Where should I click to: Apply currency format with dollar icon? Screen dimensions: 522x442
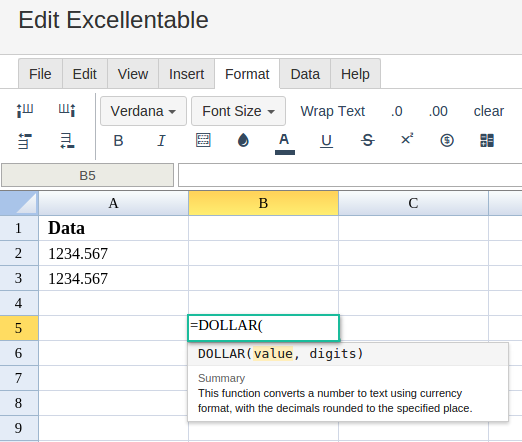pos(447,140)
